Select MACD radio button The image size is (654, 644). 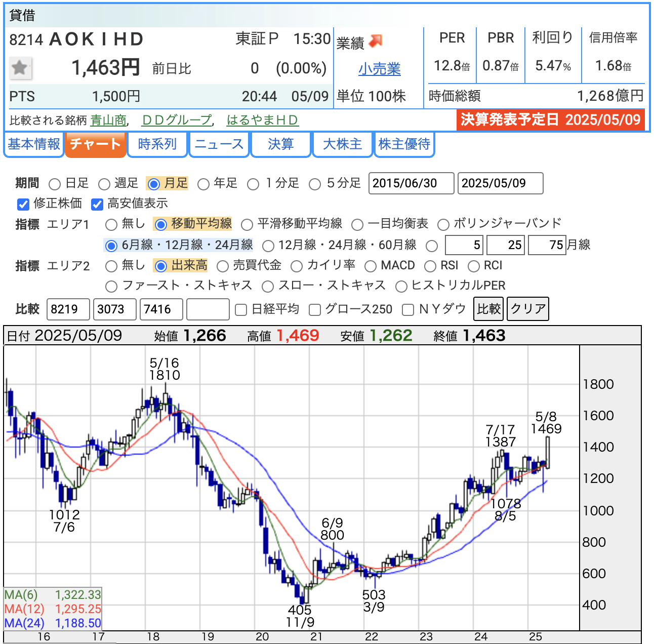(x=371, y=266)
